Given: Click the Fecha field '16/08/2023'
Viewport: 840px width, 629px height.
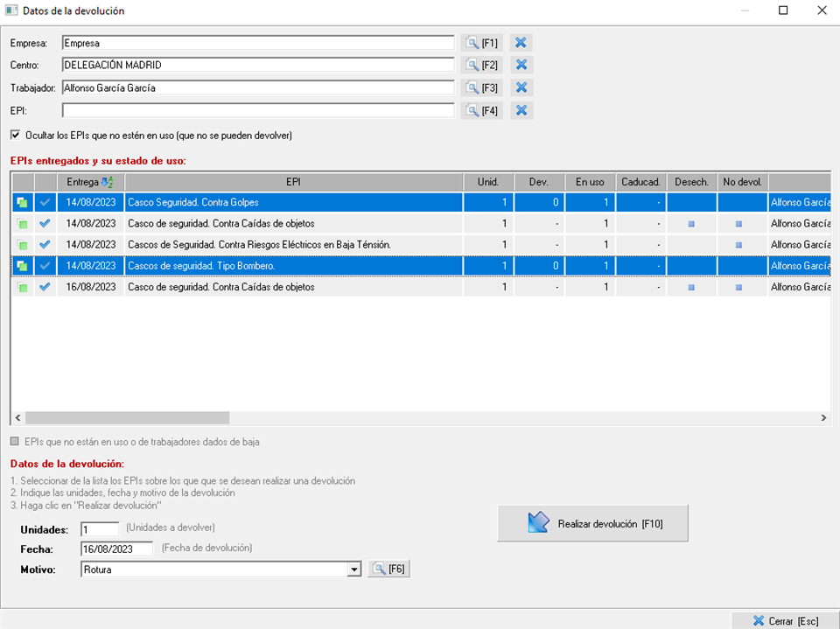Looking at the screenshot, I should click(116, 549).
